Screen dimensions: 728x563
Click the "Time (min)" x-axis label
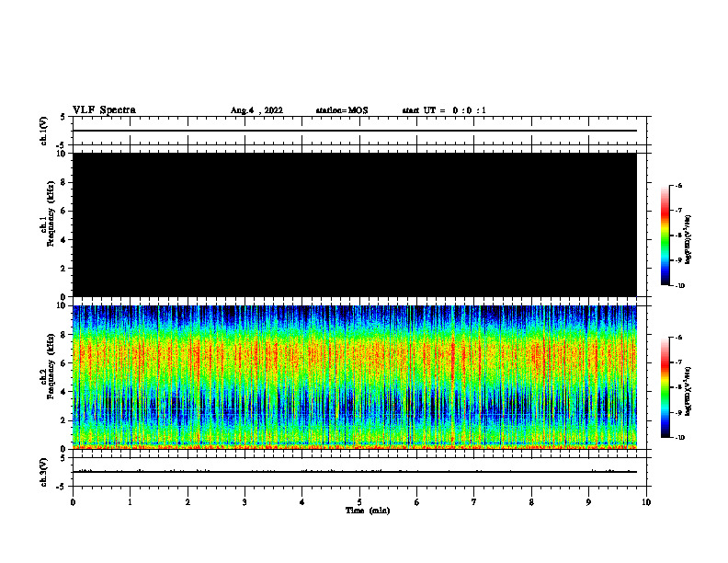368,511
